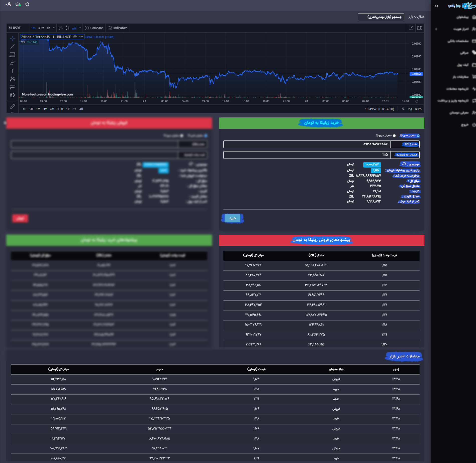The width and height of the screenshot is (476, 463).
Task: Select the سفارش سریع order radio button
Action: click(394, 136)
